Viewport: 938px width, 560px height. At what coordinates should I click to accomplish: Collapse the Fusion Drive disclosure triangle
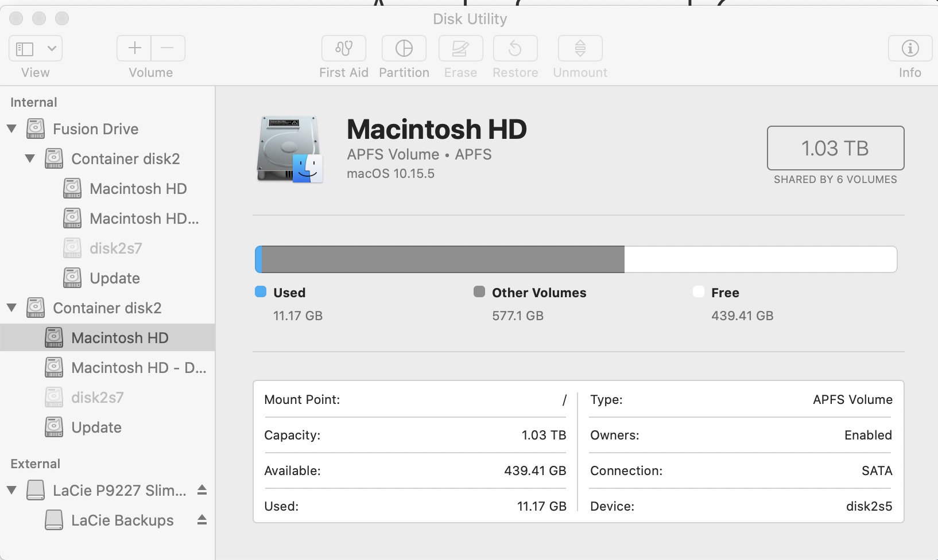pos(11,129)
